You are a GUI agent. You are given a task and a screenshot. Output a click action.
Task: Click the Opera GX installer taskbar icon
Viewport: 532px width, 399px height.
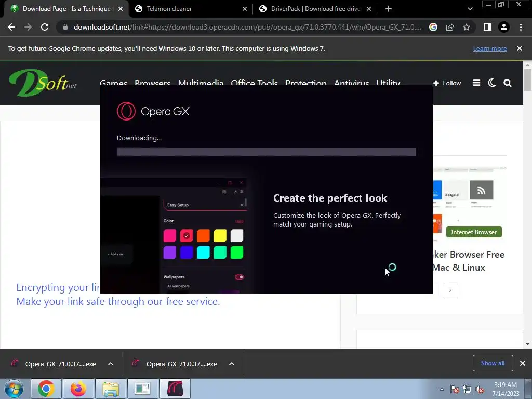pos(175,389)
